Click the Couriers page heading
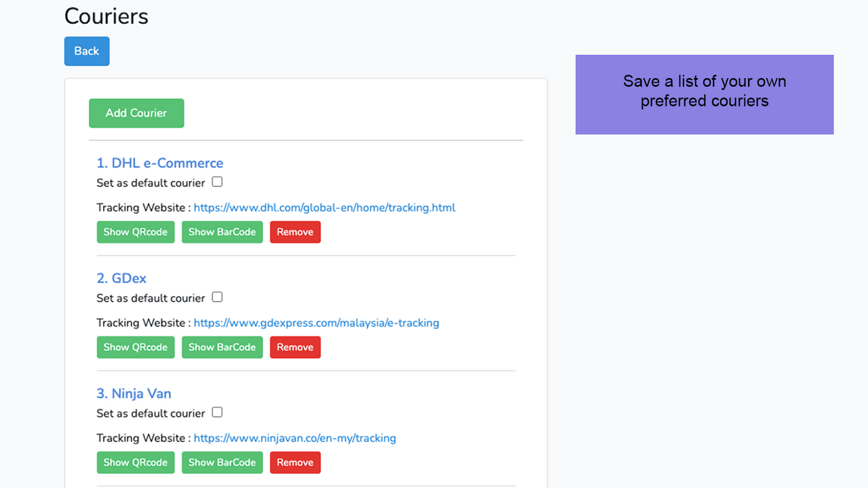Image resolution: width=868 pixels, height=488 pixels. (106, 16)
